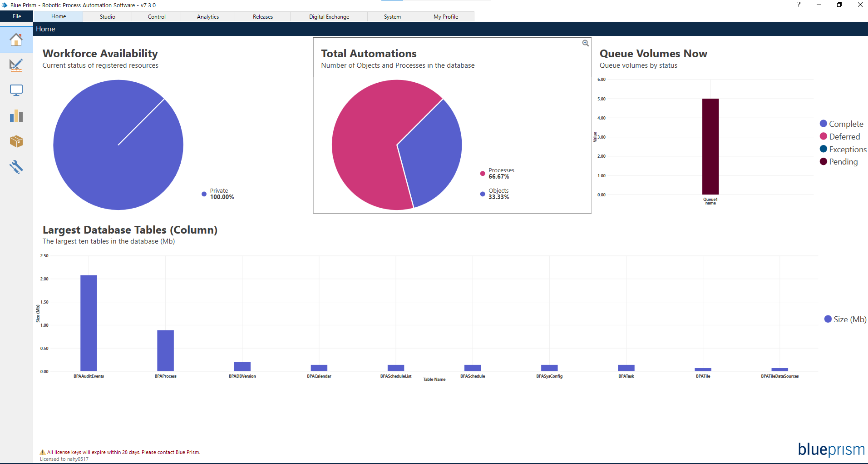Click the BPASysConfig bar

tap(549, 368)
